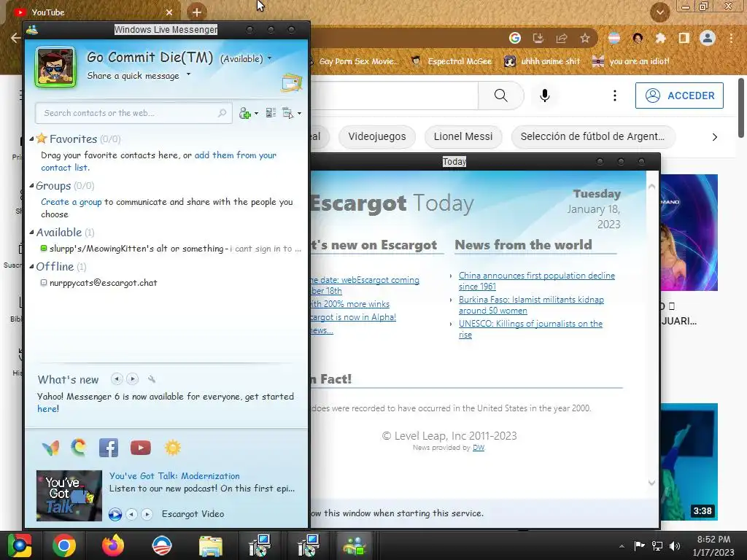Go to next Escargot Video item
The height and width of the screenshot is (560, 747).
pyautogui.click(x=147, y=514)
